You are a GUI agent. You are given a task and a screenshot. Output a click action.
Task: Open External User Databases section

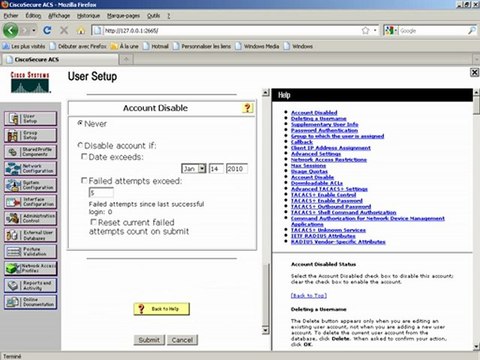click(30, 235)
